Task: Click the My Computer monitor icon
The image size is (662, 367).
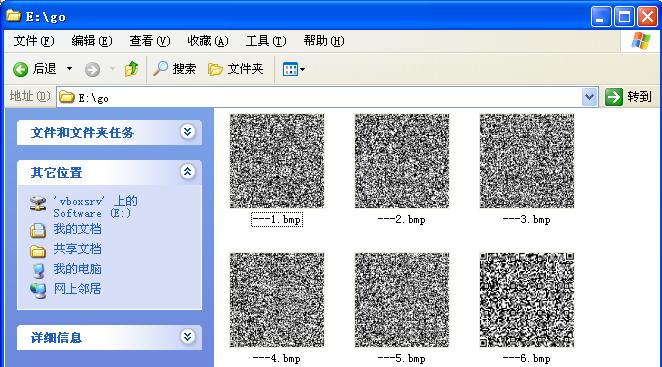Action: coord(38,271)
